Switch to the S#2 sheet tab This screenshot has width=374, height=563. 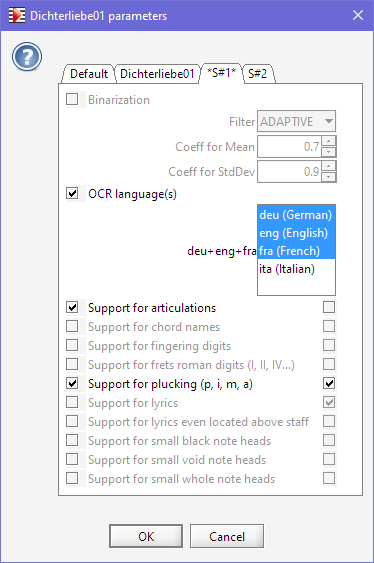click(x=258, y=74)
